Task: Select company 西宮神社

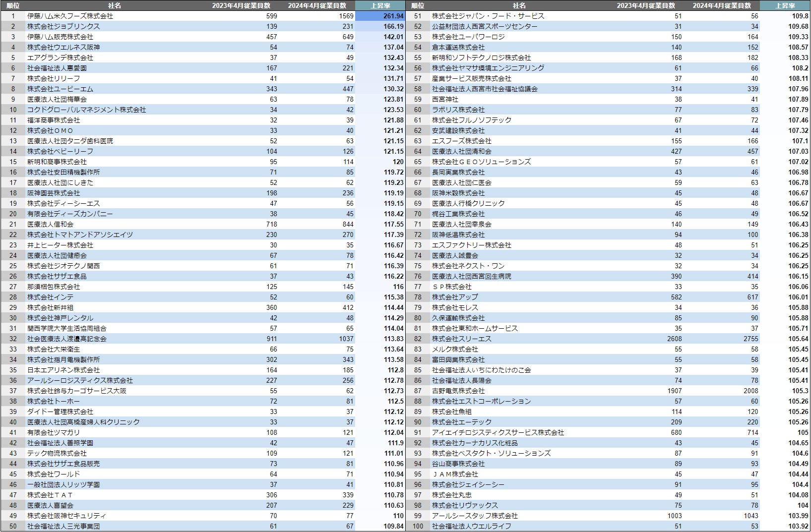Action: click(445, 99)
